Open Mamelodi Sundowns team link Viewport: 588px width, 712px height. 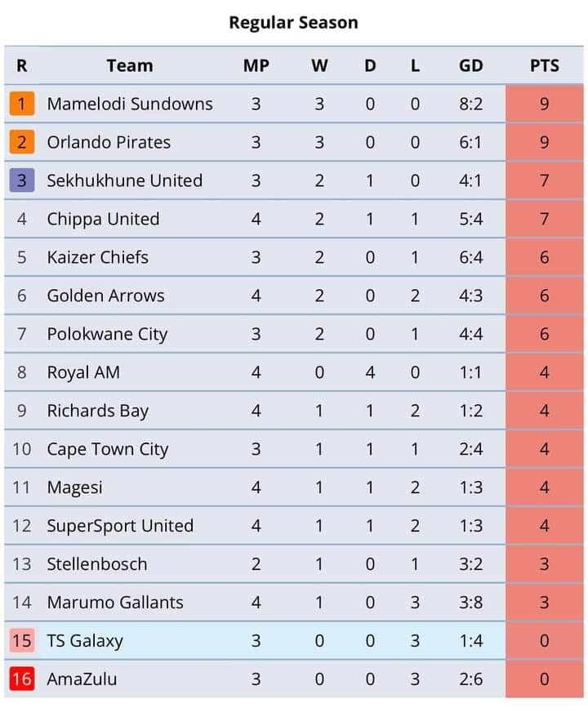(130, 104)
